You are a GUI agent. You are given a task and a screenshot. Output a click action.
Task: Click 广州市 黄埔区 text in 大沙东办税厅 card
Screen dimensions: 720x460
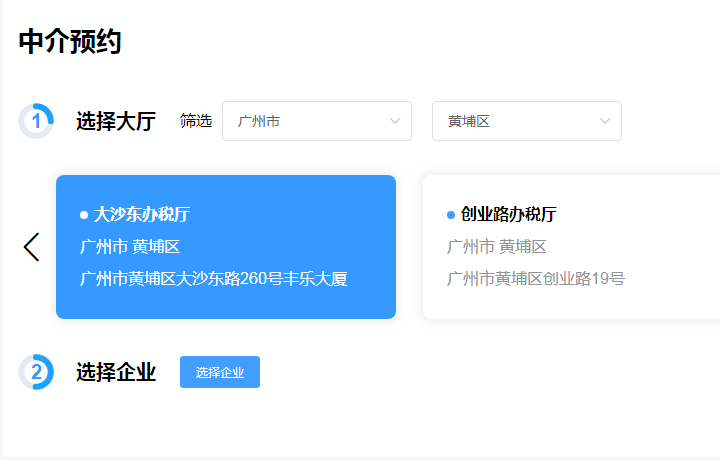[129, 247]
